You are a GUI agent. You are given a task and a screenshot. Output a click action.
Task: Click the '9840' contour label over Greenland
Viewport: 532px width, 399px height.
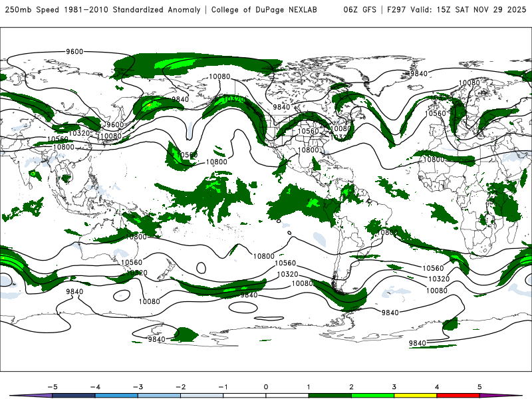[419, 74]
